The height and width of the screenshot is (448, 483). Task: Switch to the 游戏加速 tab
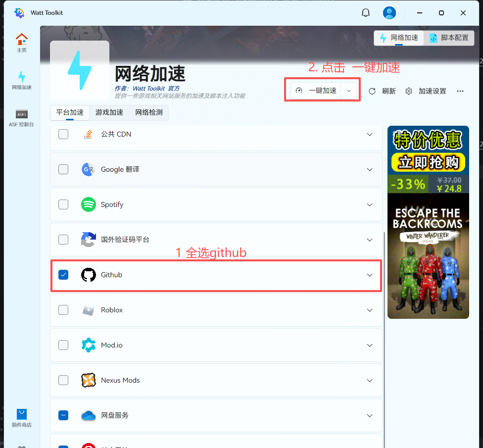coord(109,113)
